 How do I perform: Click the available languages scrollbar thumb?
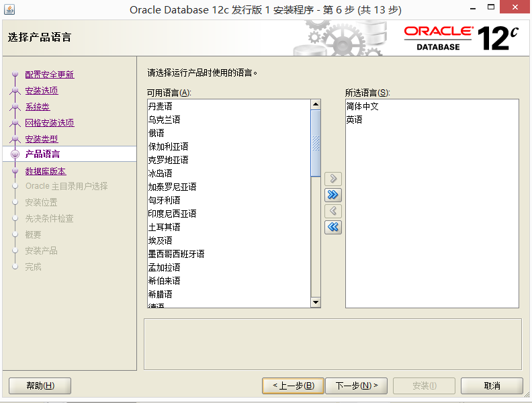pyautogui.click(x=316, y=143)
